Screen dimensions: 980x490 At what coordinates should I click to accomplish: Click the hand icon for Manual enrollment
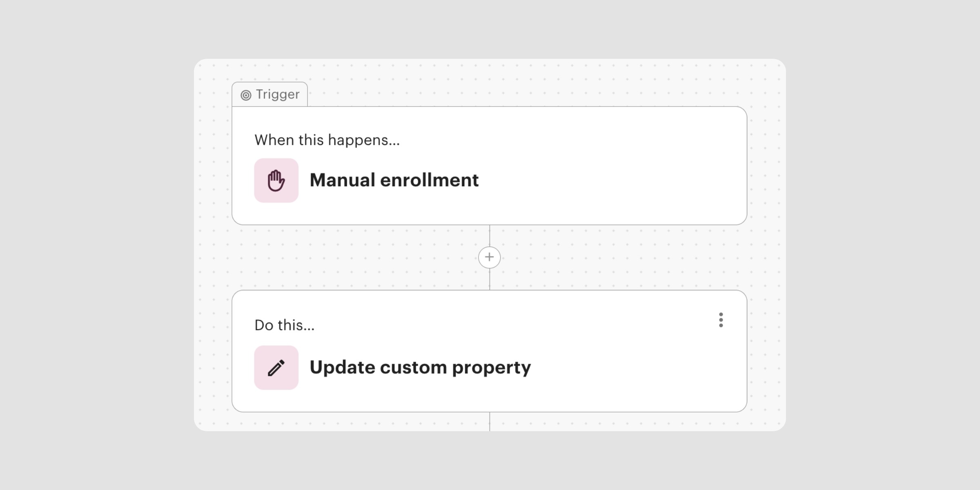tap(276, 180)
